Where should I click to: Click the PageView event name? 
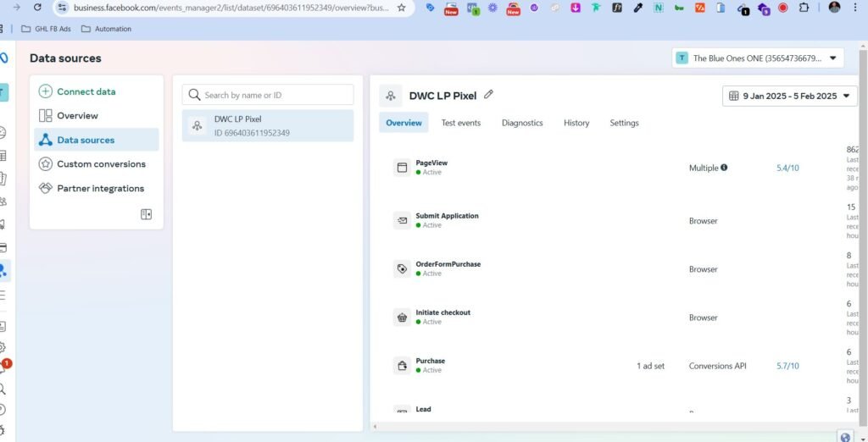[431, 163]
